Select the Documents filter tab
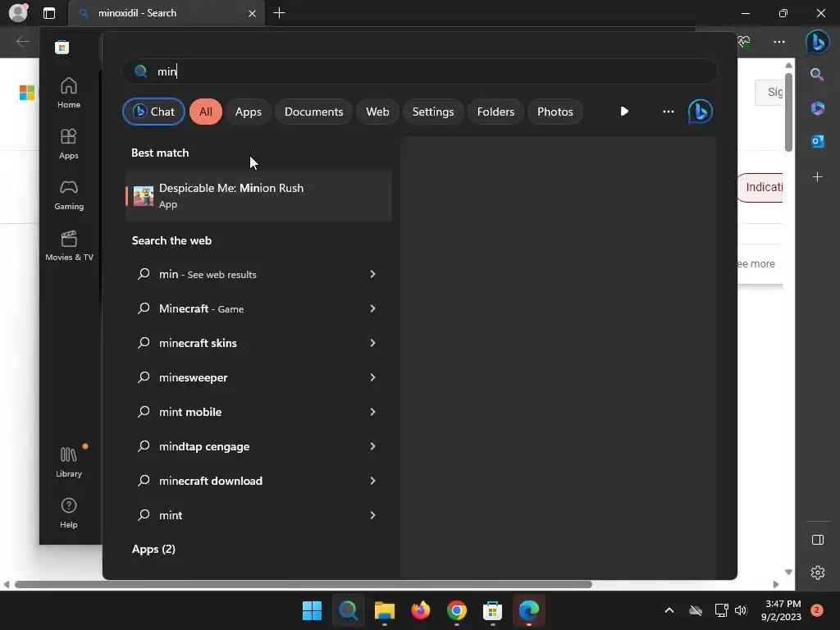840x630 pixels. pos(313,112)
